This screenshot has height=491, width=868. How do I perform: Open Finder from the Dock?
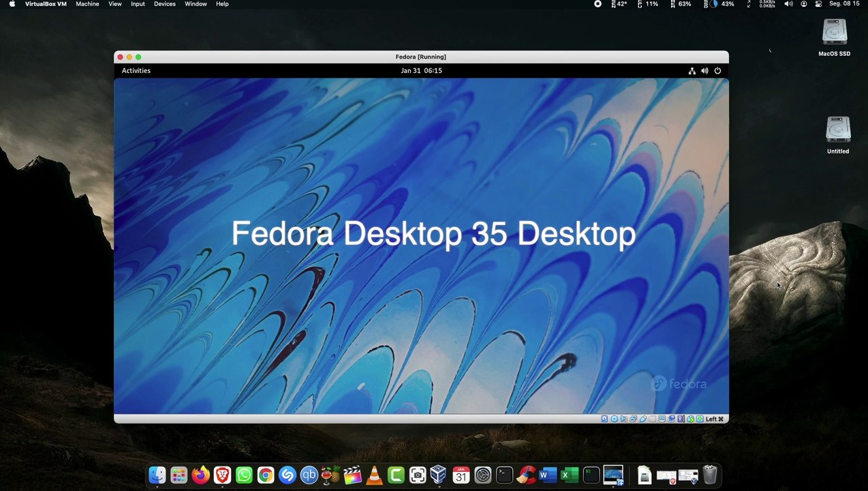tap(157, 475)
